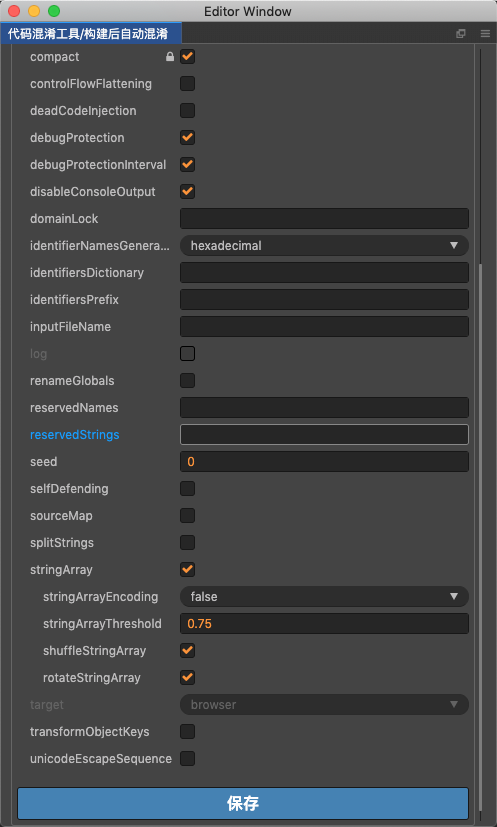Toggle the log checkbox
497x827 pixels.
coord(187,353)
